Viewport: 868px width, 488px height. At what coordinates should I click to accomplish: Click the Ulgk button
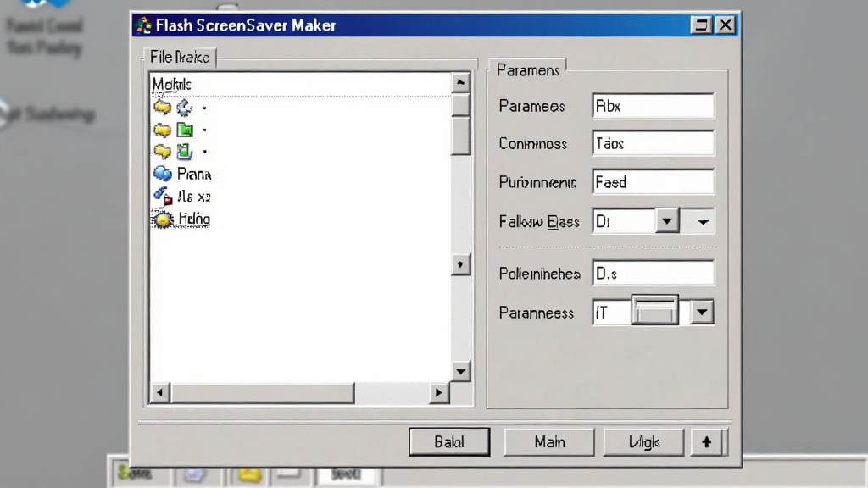pyautogui.click(x=644, y=442)
